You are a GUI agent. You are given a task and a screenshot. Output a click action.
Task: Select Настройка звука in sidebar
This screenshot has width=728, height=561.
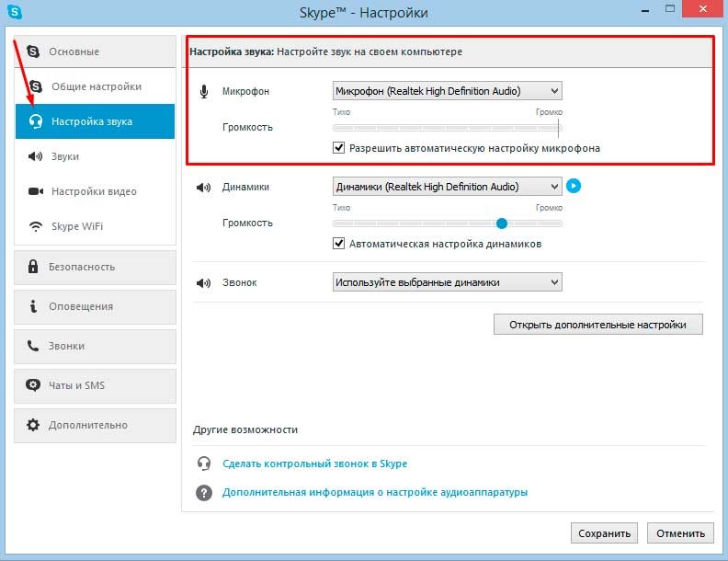tap(96, 121)
